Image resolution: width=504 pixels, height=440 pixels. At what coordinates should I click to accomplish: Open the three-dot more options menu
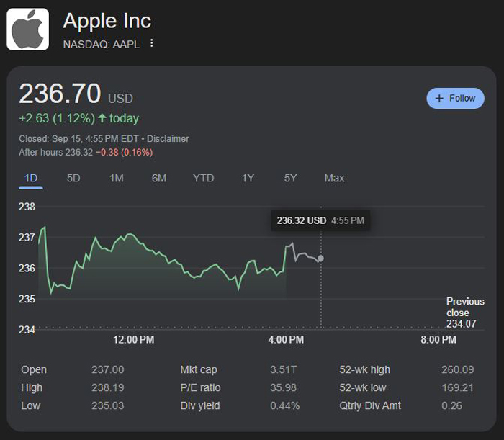pyautogui.click(x=152, y=43)
